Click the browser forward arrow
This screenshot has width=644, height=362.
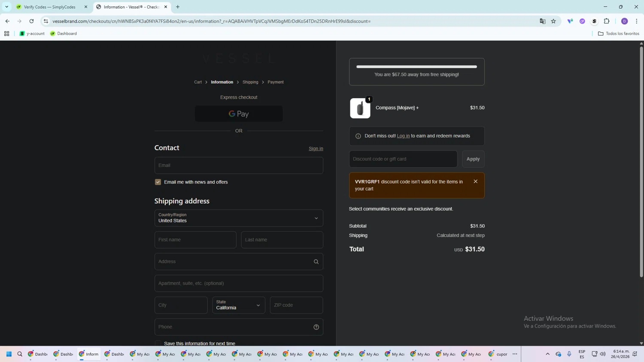(x=19, y=21)
